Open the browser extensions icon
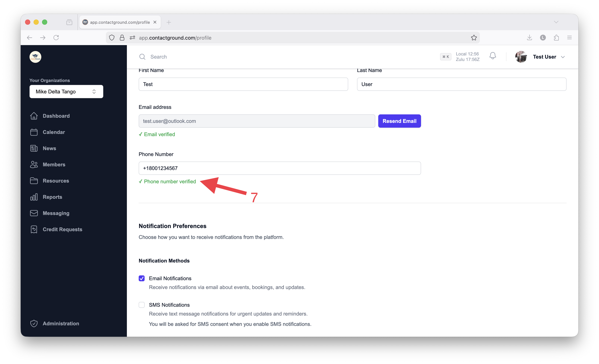 coord(556,38)
